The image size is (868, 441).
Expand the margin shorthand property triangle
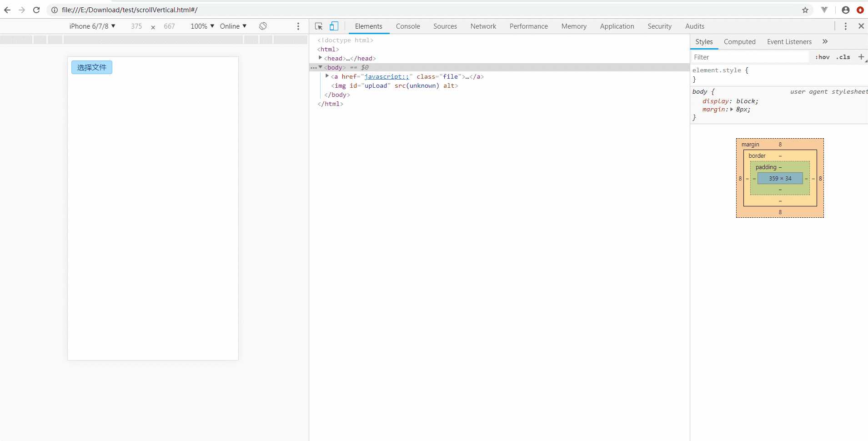732,109
